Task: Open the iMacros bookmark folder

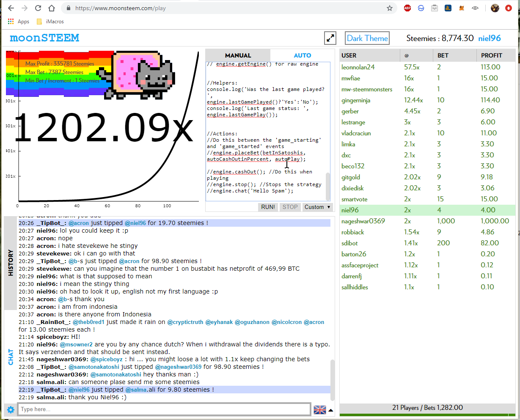Action: pos(50,22)
